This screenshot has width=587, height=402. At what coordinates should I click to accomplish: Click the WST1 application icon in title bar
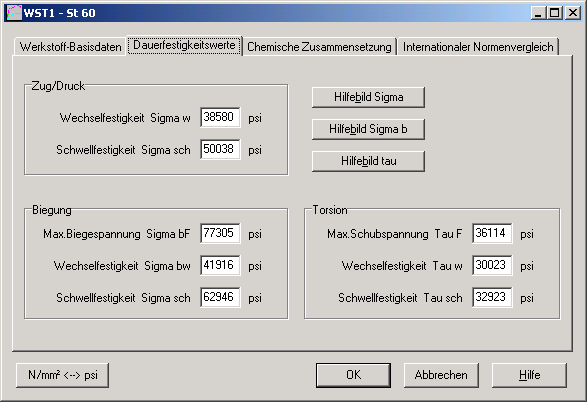tap(14, 13)
